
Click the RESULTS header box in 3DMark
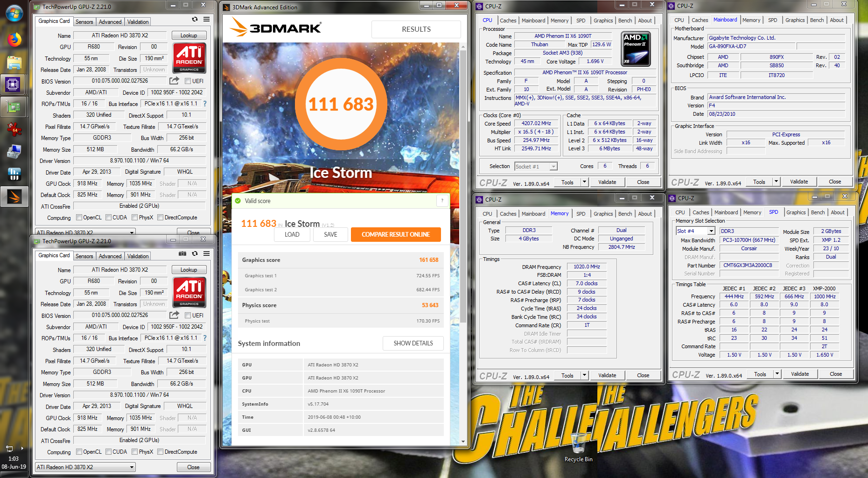coord(416,29)
